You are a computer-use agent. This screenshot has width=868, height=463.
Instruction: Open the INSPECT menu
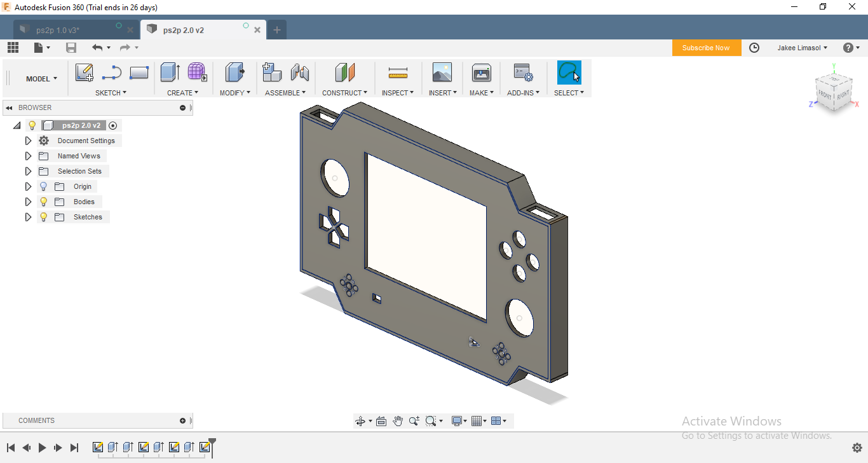[398, 93]
